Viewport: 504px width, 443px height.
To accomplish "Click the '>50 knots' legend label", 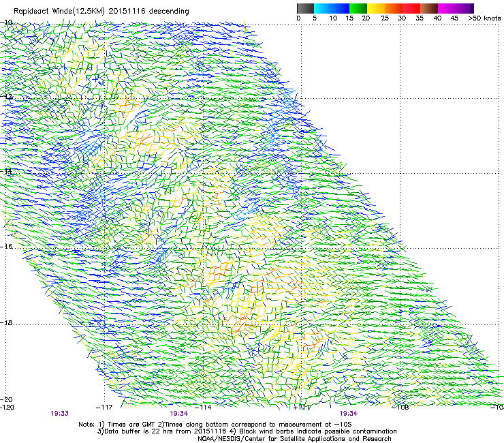I will (484, 18).
